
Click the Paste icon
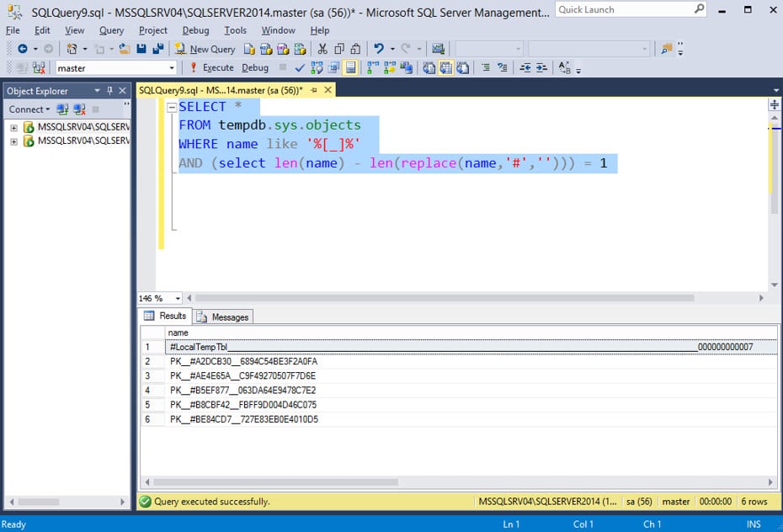tap(355, 49)
